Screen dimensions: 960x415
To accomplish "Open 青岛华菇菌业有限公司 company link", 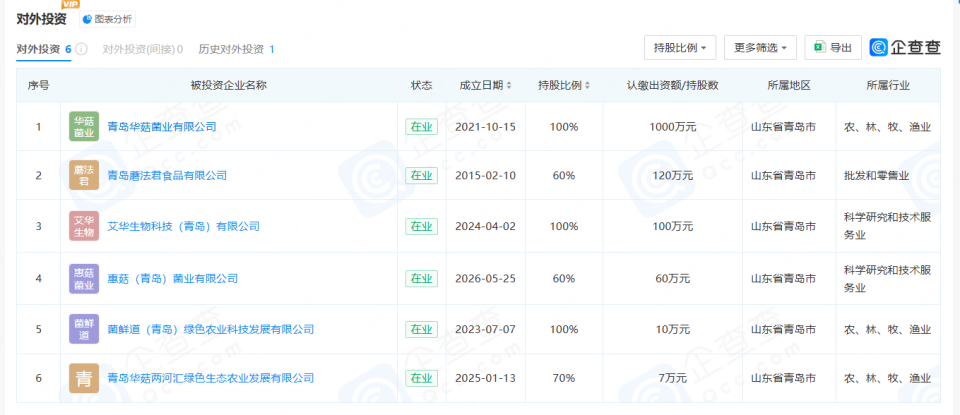I will point(162,127).
